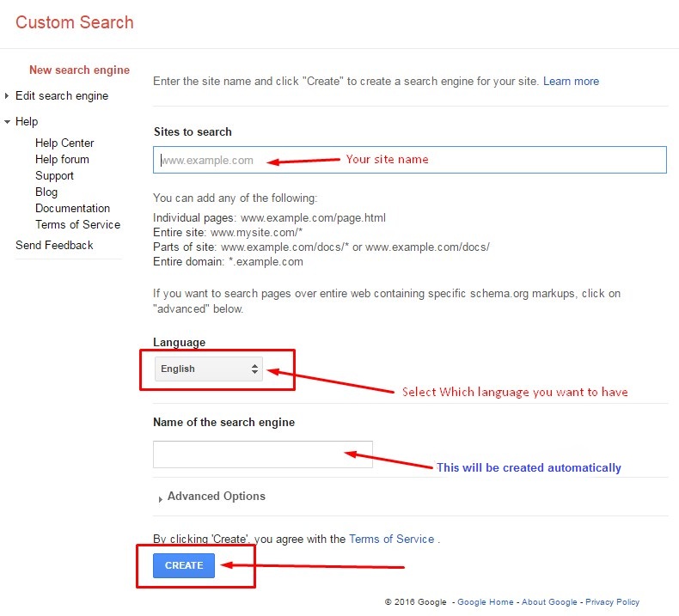
Task: Expand Advanced Options
Action: pyautogui.click(x=215, y=497)
